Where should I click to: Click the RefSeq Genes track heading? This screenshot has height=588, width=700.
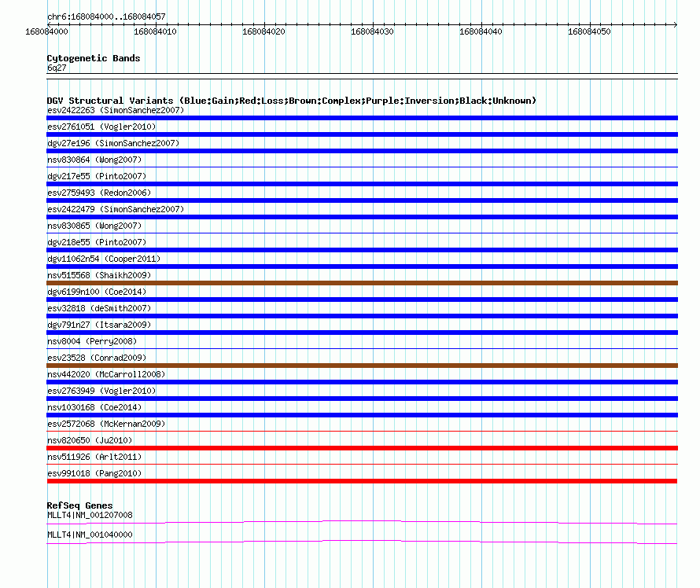pyautogui.click(x=80, y=505)
